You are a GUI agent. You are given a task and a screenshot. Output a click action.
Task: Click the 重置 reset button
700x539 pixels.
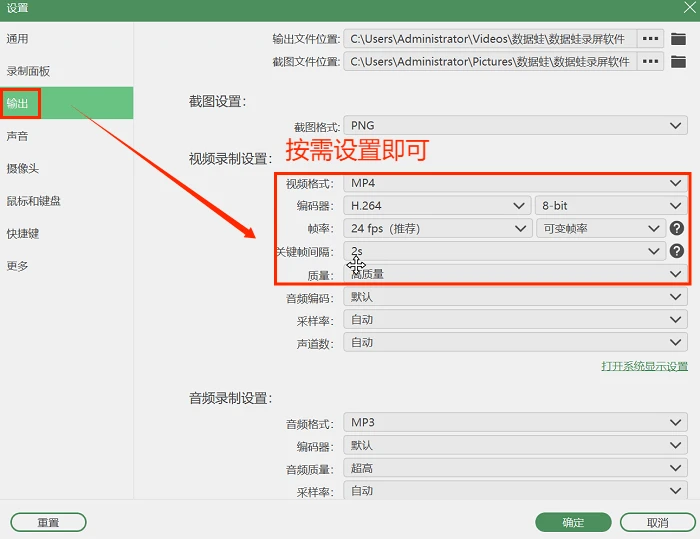(x=48, y=522)
